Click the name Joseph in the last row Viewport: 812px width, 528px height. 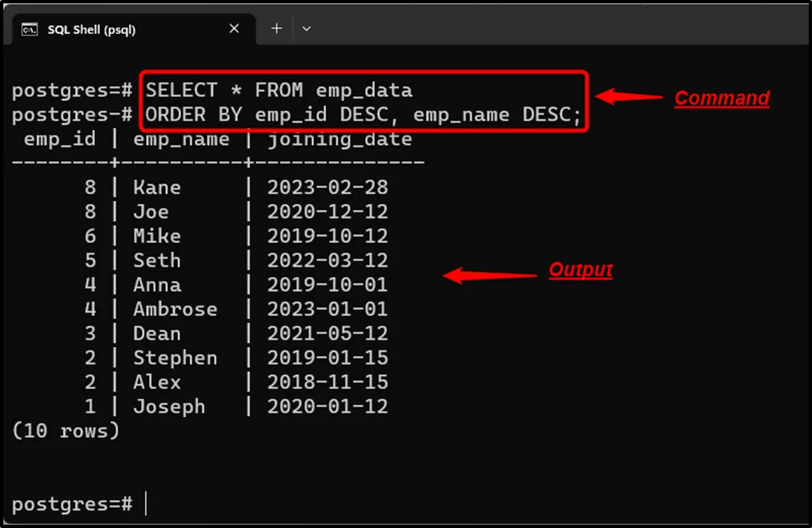(169, 407)
